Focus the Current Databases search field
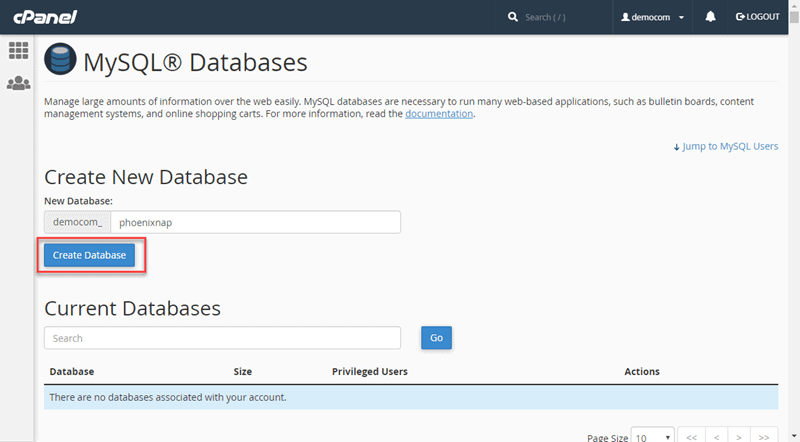 (x=222, y=338)
